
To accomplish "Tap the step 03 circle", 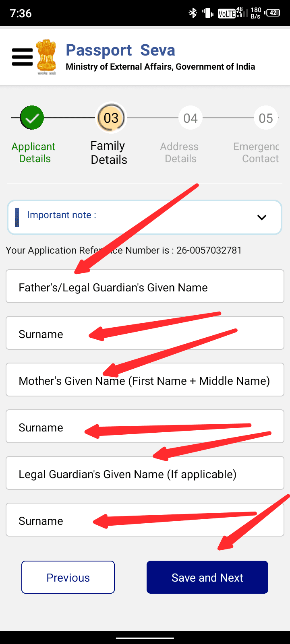I will pos(111,118).
